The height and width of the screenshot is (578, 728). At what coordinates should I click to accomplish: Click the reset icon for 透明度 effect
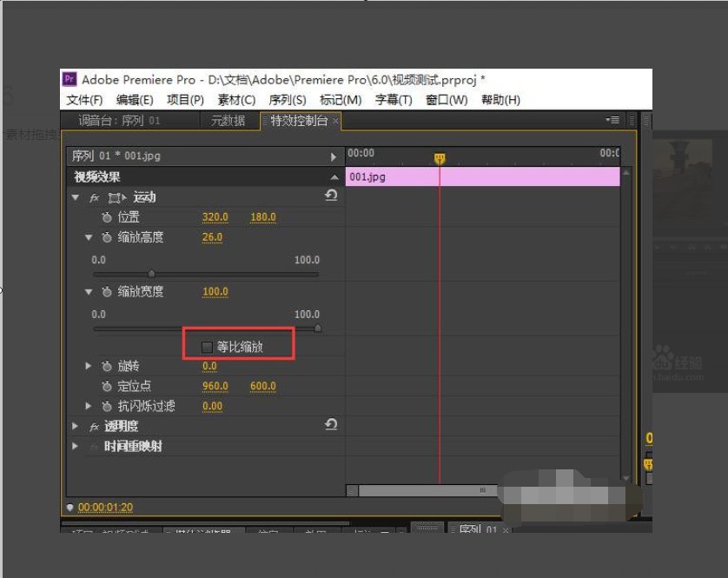(330, 426)
